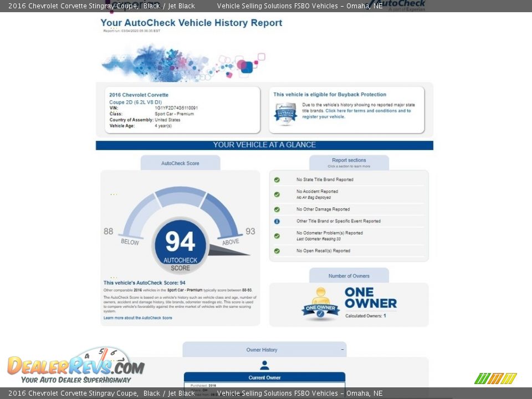Click the YOUR VEHICLE AT A GLANCE banner

264,145
